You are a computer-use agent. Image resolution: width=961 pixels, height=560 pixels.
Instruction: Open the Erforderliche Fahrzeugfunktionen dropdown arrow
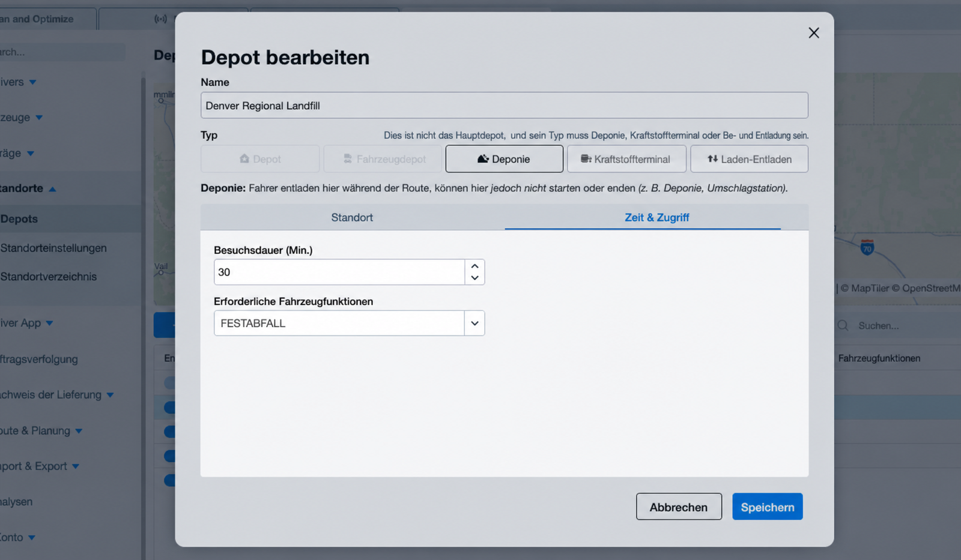(x=474, y=323)
